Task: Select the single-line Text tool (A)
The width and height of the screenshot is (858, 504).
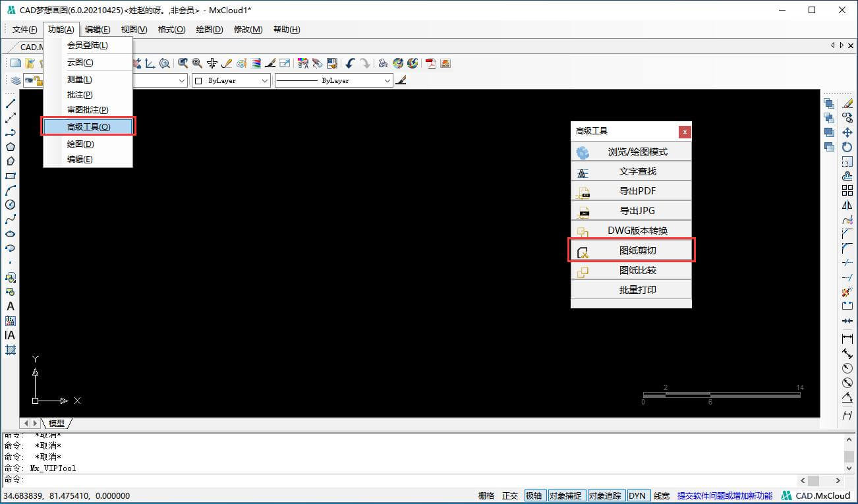Action: pos(11,306)
